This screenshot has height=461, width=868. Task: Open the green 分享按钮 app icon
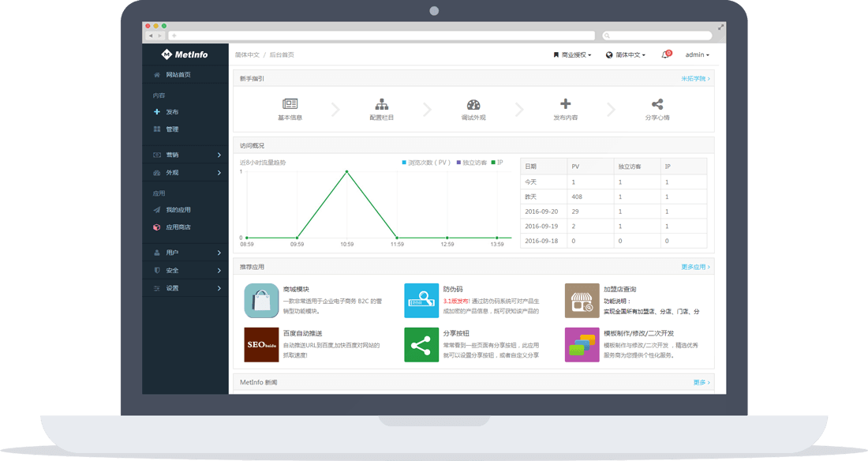[421, 345]
